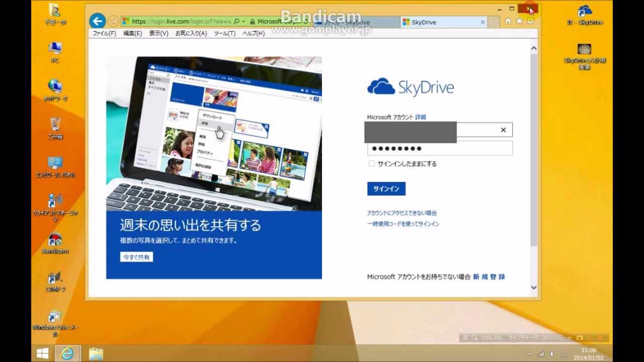Close the SkyDrive tab
The image size is (644, 362).
coord(482,22)
